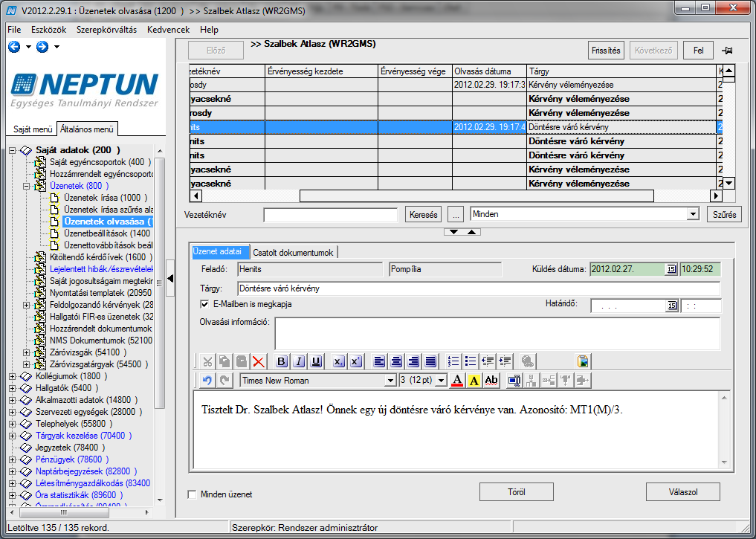Apply subscript formatting
Viewport: 756px width, 539px height.
[x=339, y=361]
